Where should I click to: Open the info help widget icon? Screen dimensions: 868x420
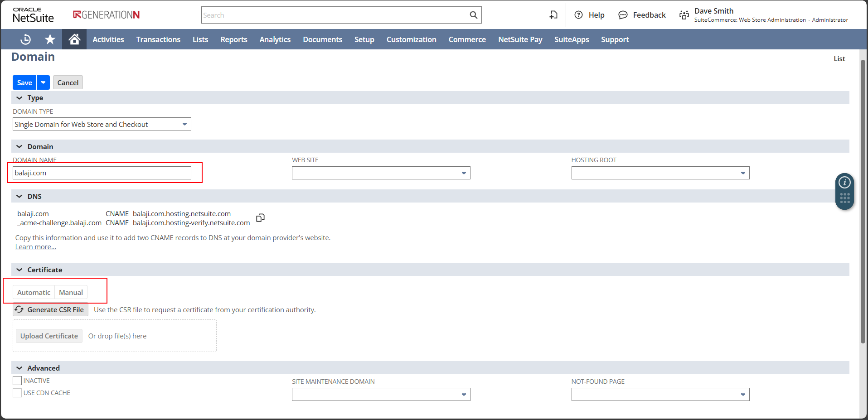[844, 183]
